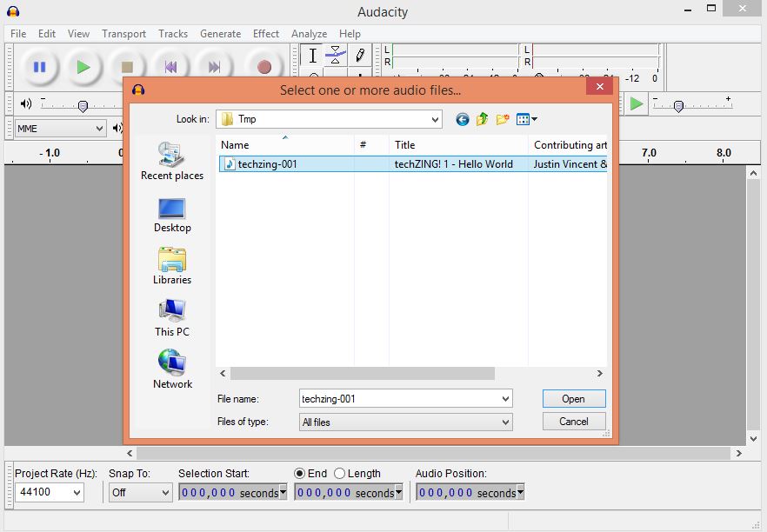Select the Selection (I-beam) tool
Viewport: 767px width, 532px height.
pos(312,55)
